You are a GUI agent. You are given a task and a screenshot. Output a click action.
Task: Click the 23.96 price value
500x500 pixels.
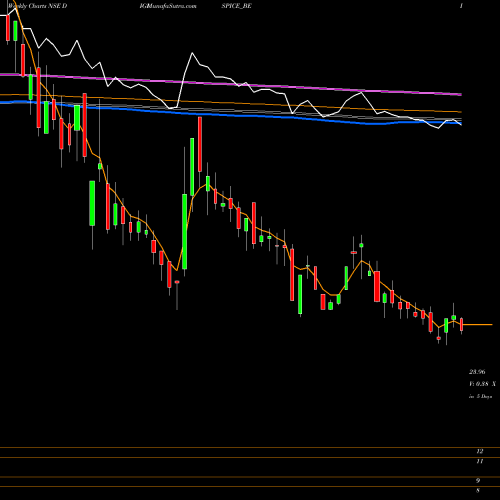coord(477,372)
